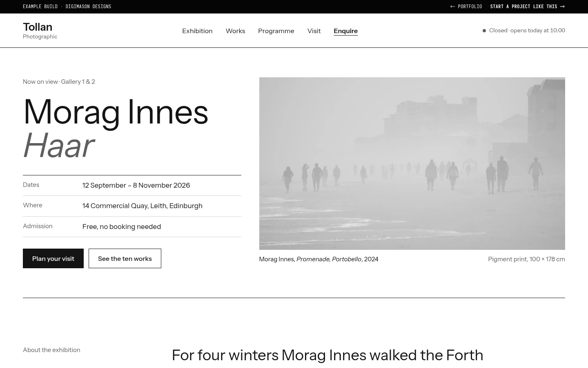Click the arrow after Start a project
The height and width of the screenshot is (368, 588).
point(562,7)
